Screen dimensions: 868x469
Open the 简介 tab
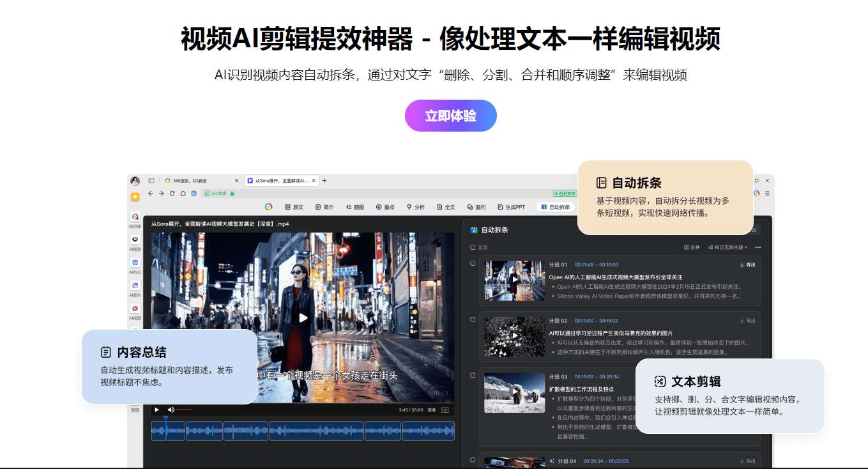tap(324, 207)
